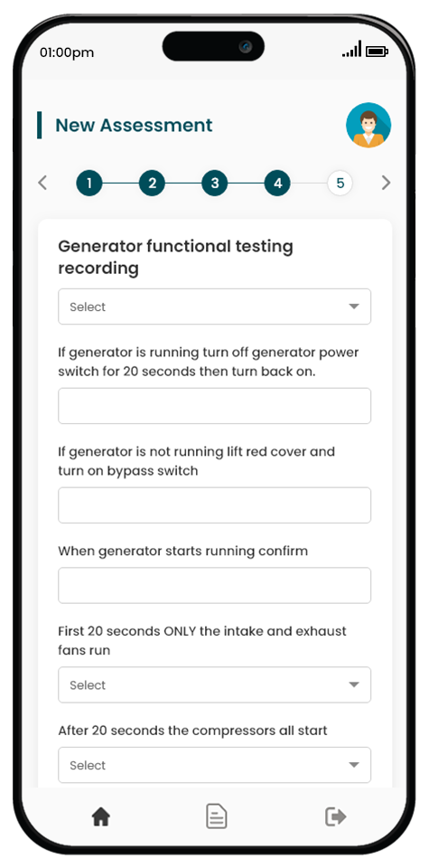This screenshot has width=429, height=868.
Task: Expand the intake and exhaust fans dropdown
Action: point(215,684)
